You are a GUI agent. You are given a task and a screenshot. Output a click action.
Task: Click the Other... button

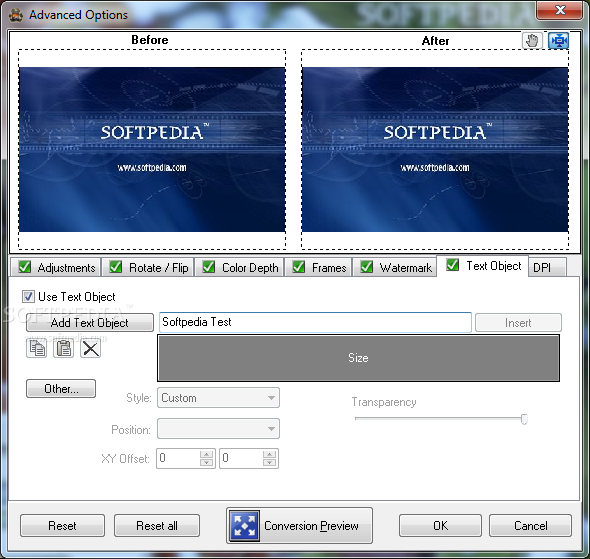pos(61,389)
